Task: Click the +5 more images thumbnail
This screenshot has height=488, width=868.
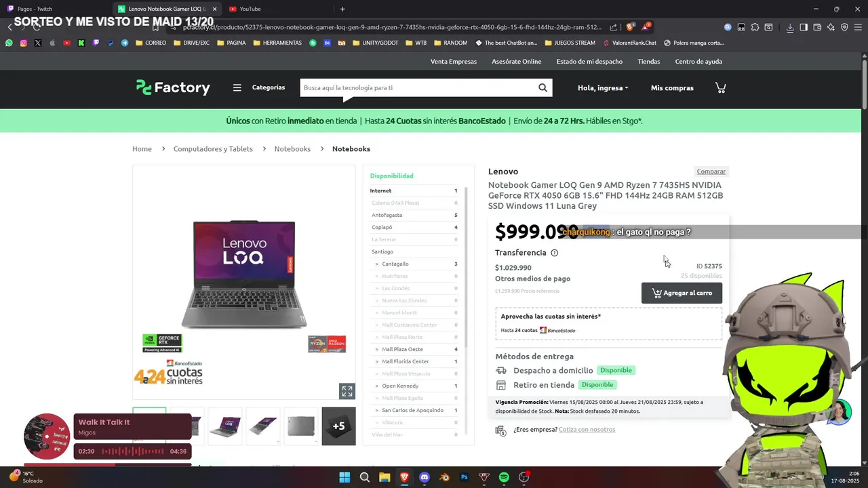Action: pyautogui.click(x=338, y=426)
